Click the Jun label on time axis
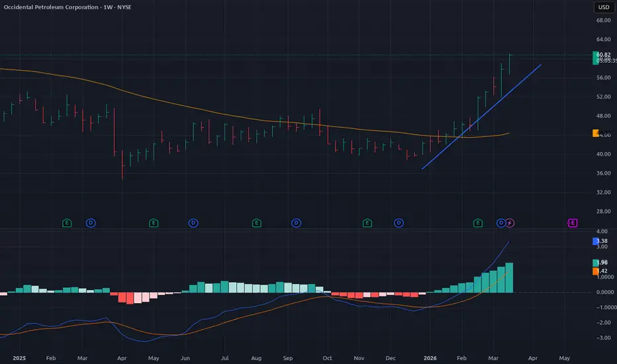The height and width of the screenshot is (364, 617). point(185,358)
